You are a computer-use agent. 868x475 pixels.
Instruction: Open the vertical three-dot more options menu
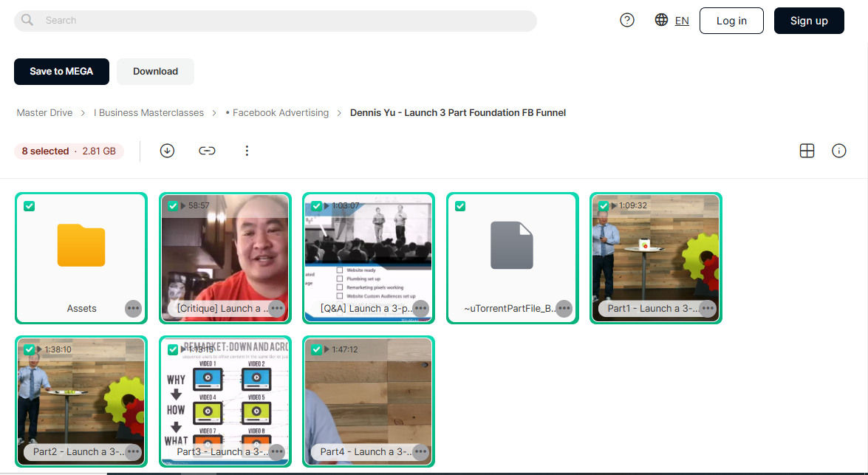247,151
